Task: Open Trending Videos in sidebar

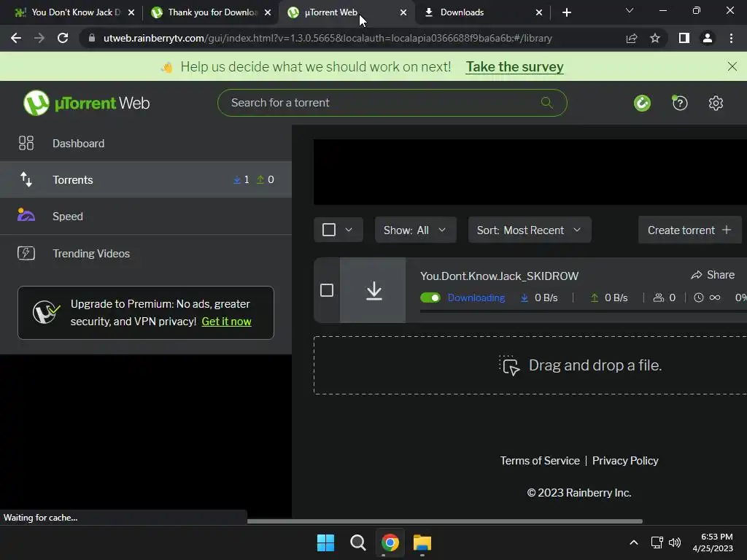Action: pyautogui.click(x=146, y=253)
